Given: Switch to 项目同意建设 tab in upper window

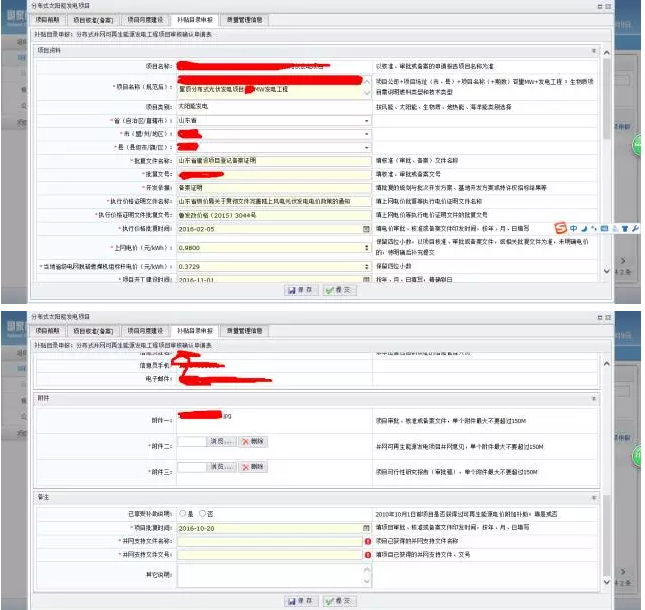Looking at the screenshot, I should point(145,19).
